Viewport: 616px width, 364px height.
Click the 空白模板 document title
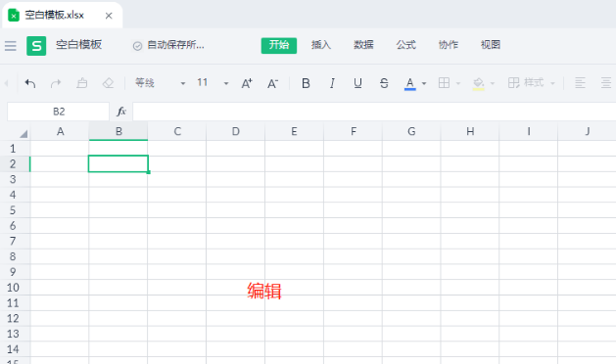point(79,45)
